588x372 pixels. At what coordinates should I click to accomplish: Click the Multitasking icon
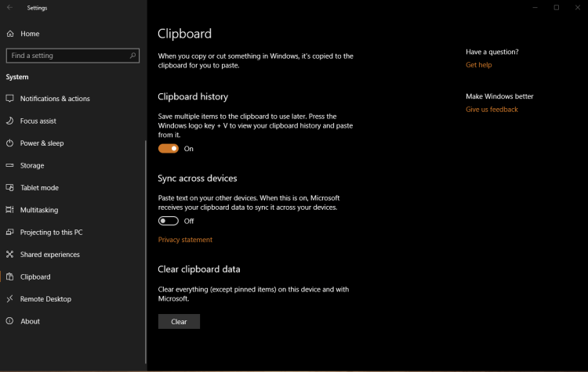tap(10, 210)
